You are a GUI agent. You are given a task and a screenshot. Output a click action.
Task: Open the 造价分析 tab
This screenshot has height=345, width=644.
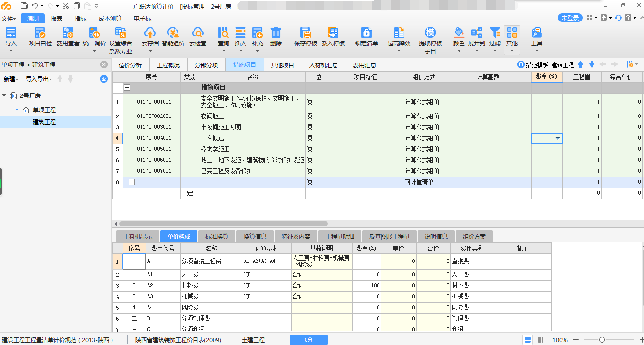(x=130, y=65)
